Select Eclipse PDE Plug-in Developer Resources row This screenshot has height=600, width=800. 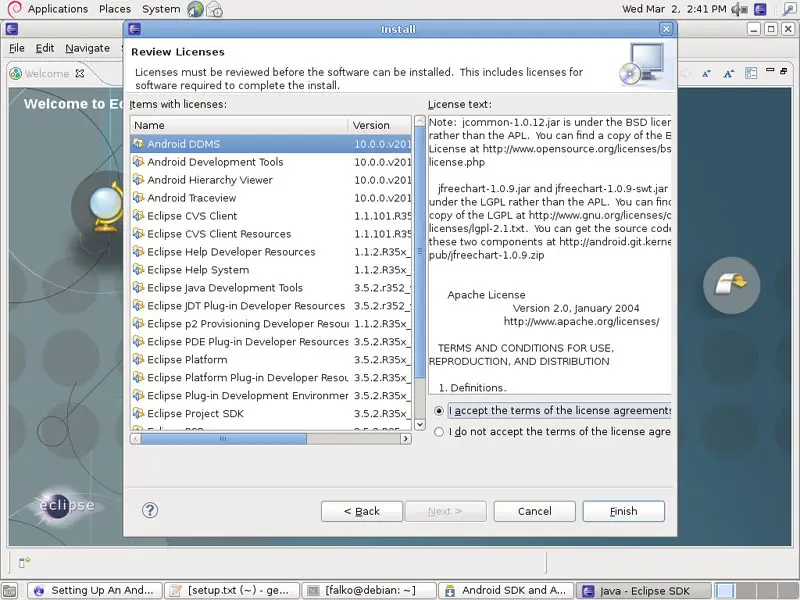(271, 341)
